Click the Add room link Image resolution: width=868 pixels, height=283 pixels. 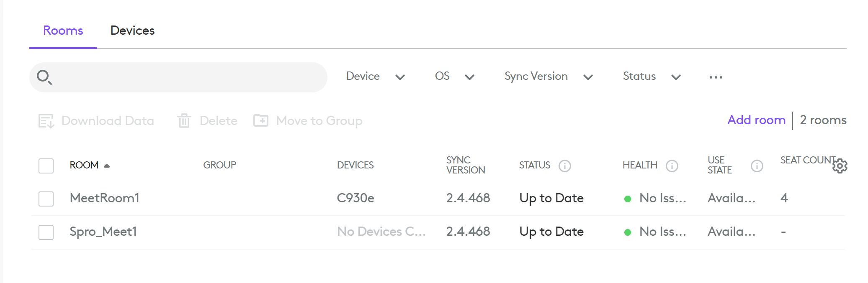(756, 120)
